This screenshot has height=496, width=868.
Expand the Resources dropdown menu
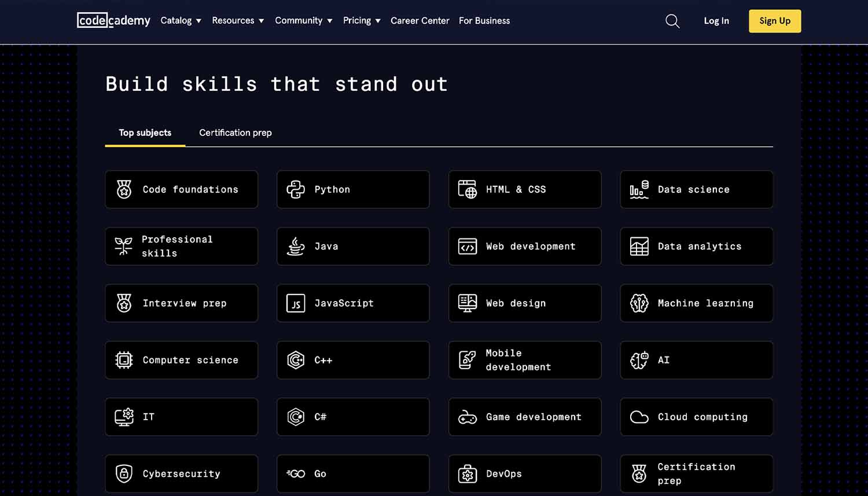(x=238, y=21)
